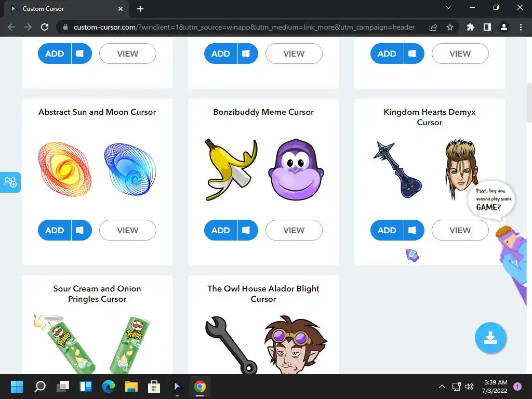Open the Chrome extensions puzzle icon

coord(471,27)
